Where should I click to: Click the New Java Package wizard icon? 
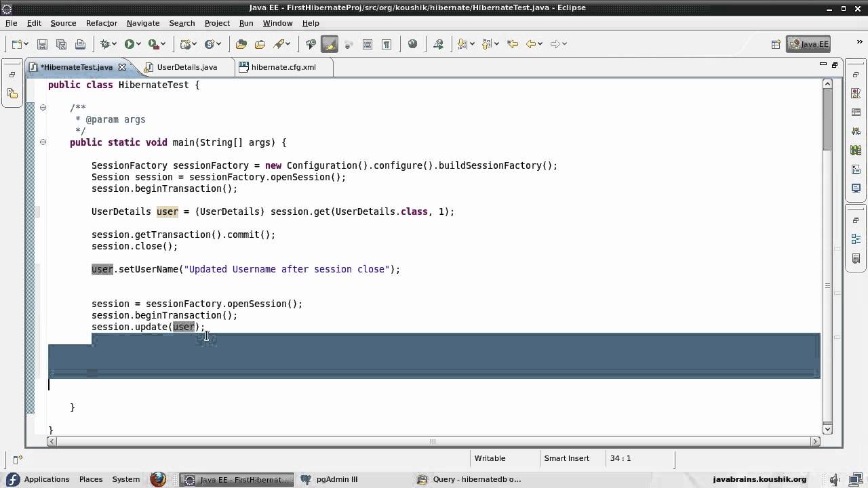coord(185,44)
